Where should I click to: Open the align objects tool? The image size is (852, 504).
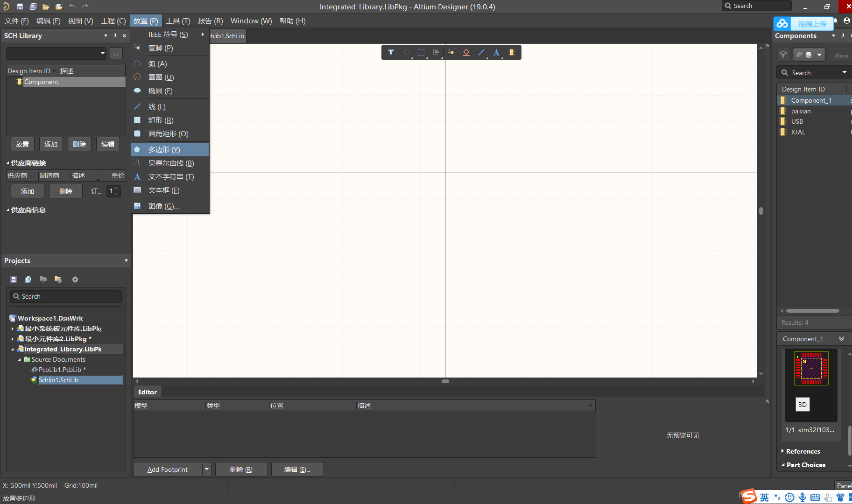click(x=436, y=52)
